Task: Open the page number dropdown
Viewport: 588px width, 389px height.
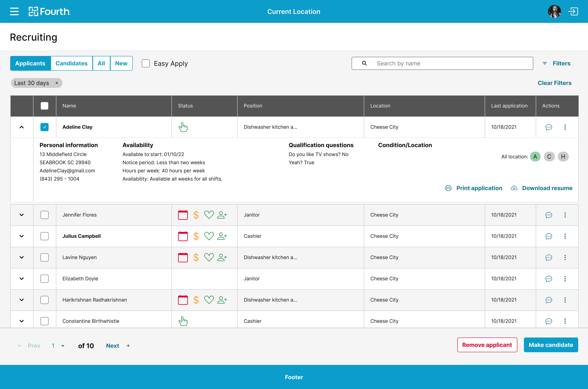Action: [x=63, y=346]
